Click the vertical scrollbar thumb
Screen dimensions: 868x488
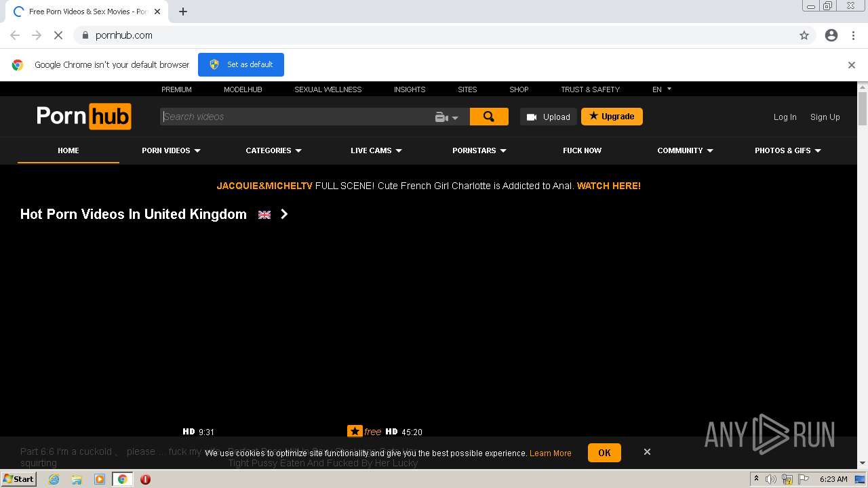coord(863,108)
